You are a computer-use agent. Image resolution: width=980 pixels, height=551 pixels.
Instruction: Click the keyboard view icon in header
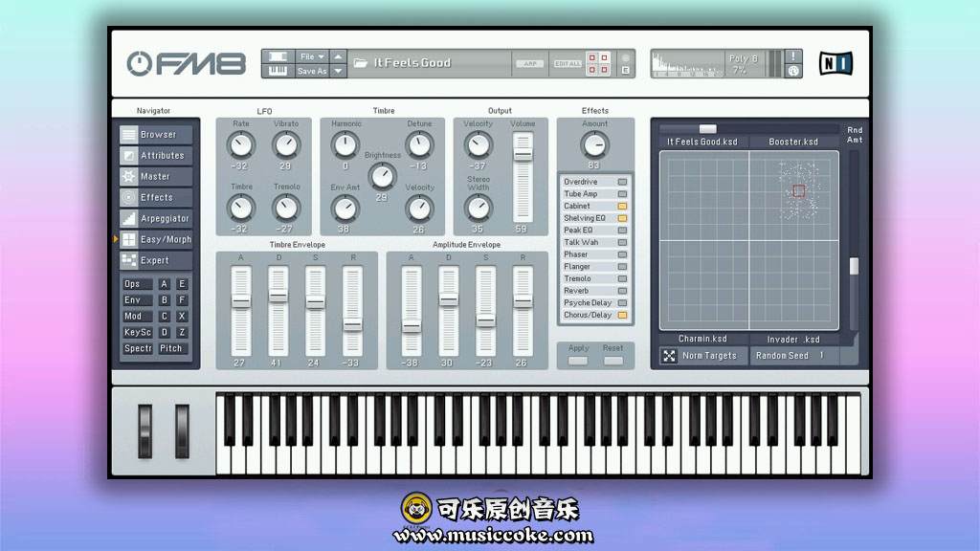point(278,71)
